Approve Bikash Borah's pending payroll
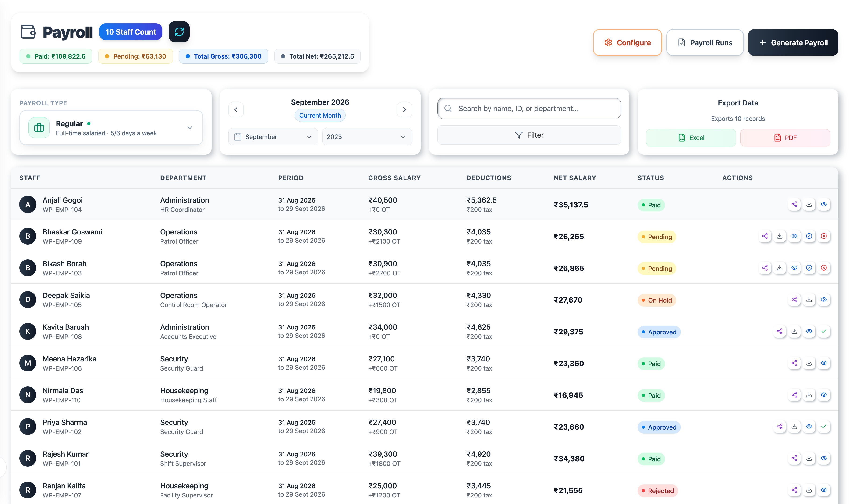This screenshot has height=504, width=851. pyautogui.click(x=809, y=268)
